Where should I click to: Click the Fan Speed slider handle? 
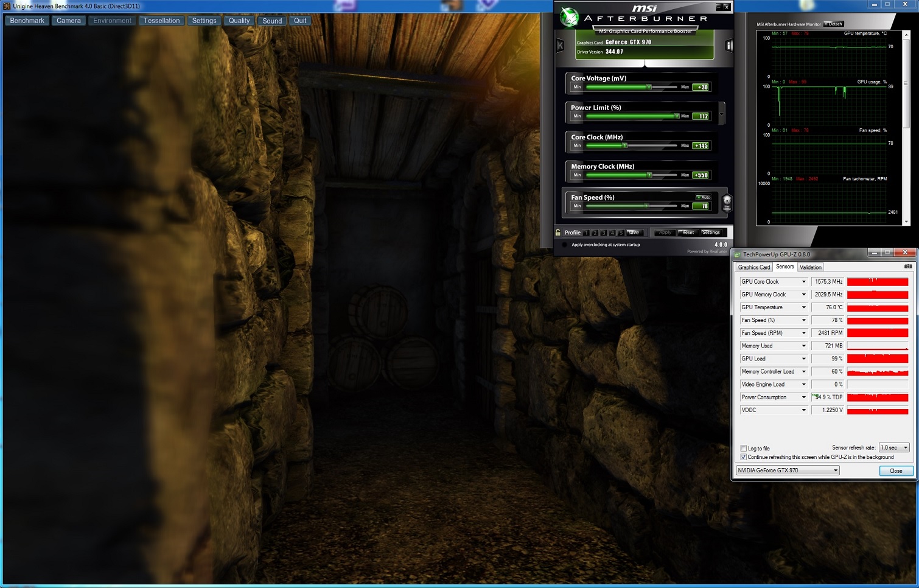(646, 206)
